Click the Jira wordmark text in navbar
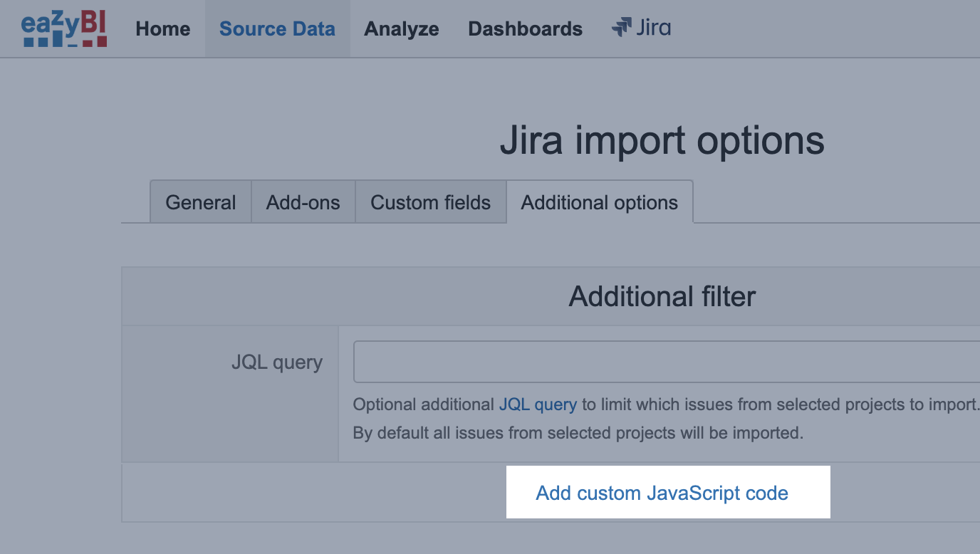Viewport: 980px width, 554px height. click(653, 28)
